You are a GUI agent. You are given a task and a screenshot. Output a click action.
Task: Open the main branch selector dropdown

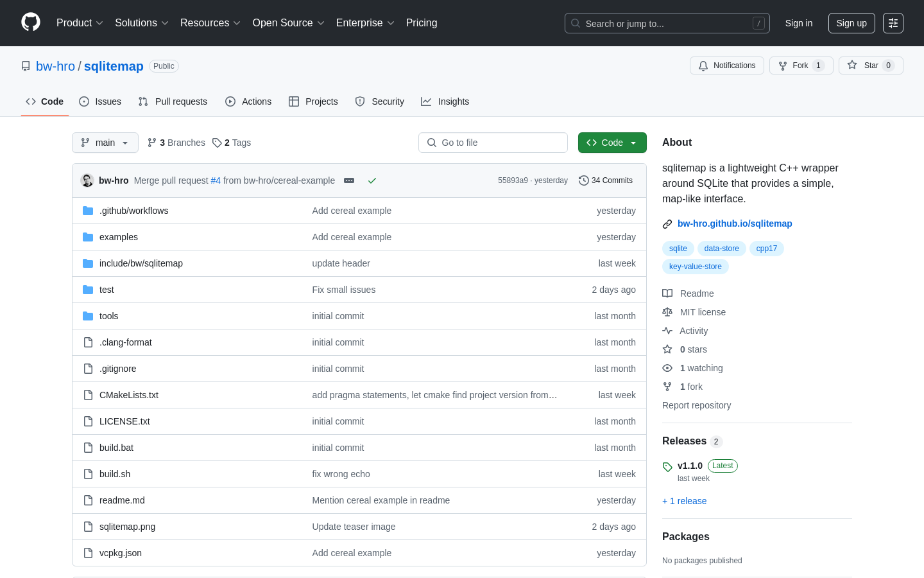pos(105,143)
